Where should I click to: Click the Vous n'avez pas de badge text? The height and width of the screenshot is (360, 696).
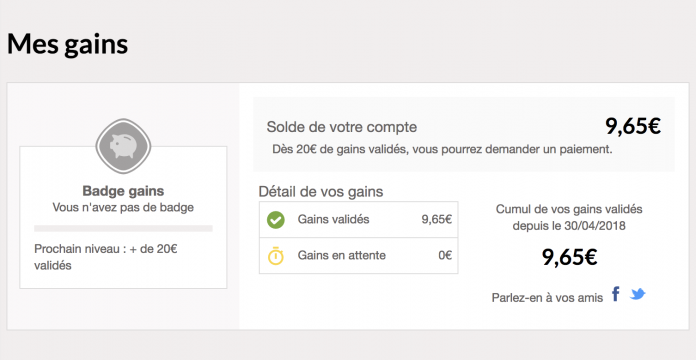click(x=123, y=208)
